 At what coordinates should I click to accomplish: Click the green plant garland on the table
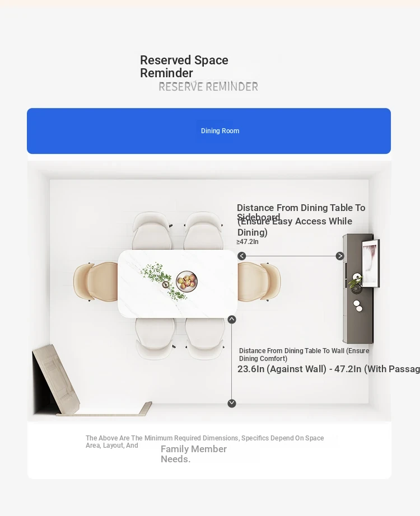(x=164, y=281)
